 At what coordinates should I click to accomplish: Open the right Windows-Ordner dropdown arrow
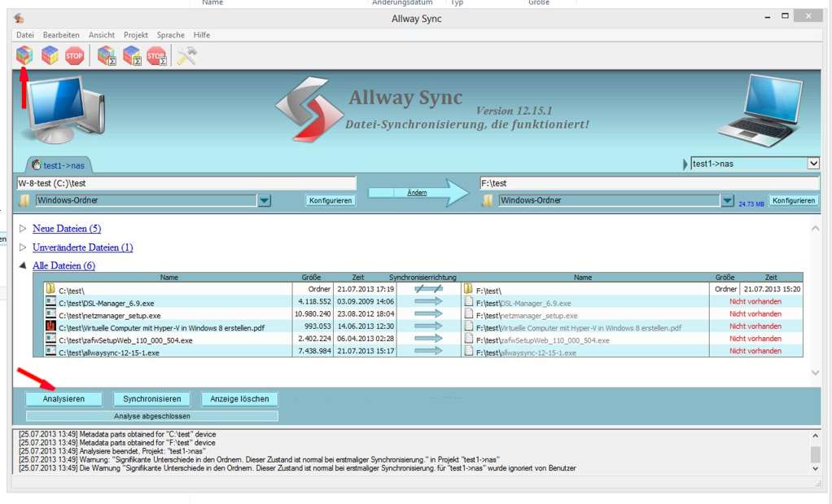[728, 200]
